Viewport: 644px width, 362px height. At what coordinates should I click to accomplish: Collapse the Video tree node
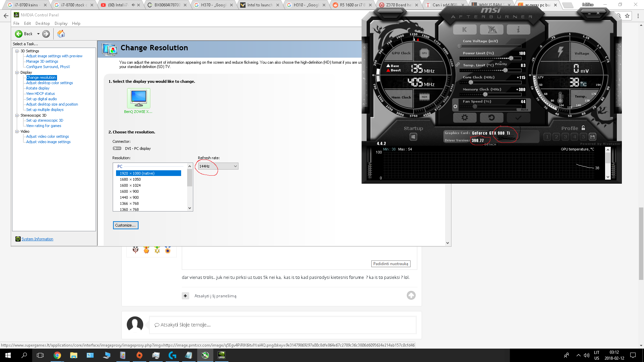pos(17,131)
